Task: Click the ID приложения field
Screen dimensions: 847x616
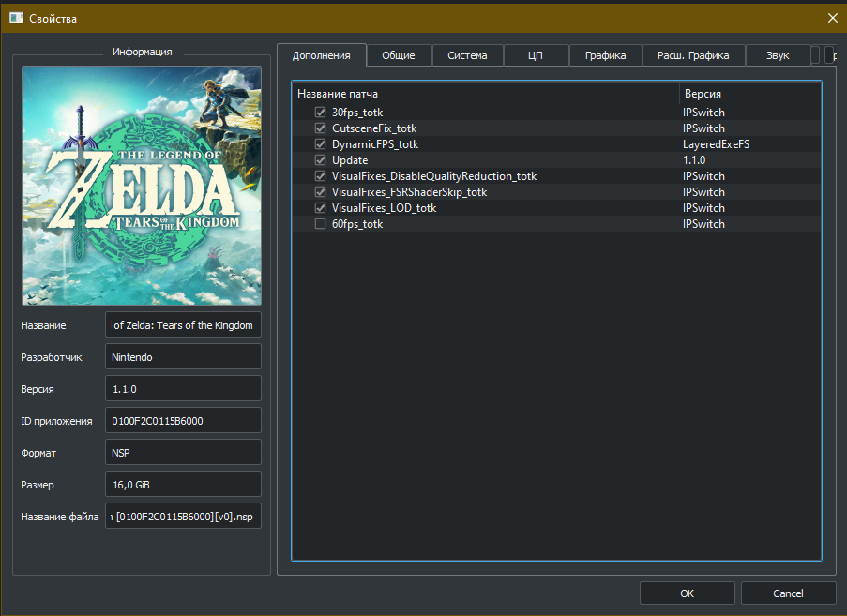Action: point(183,421)
